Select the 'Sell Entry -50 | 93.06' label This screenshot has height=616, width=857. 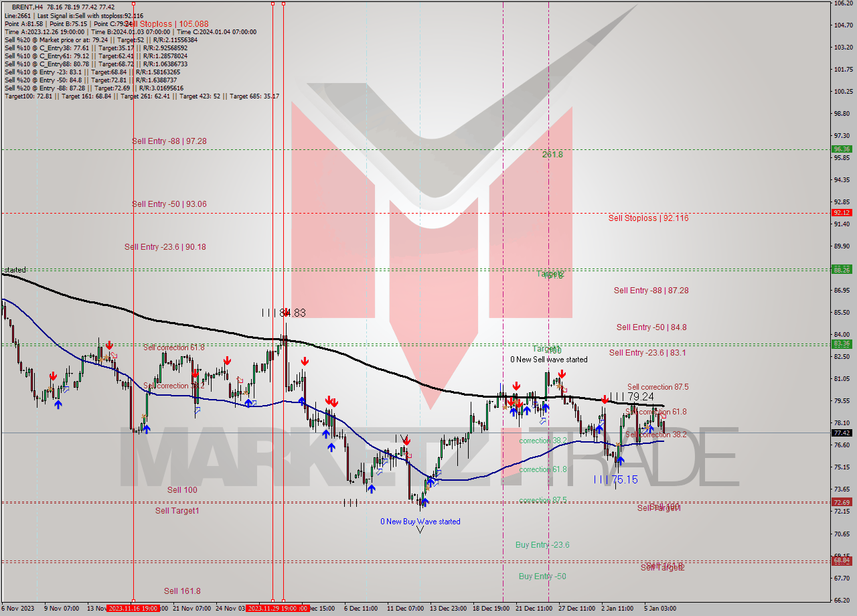click(169, 204)
